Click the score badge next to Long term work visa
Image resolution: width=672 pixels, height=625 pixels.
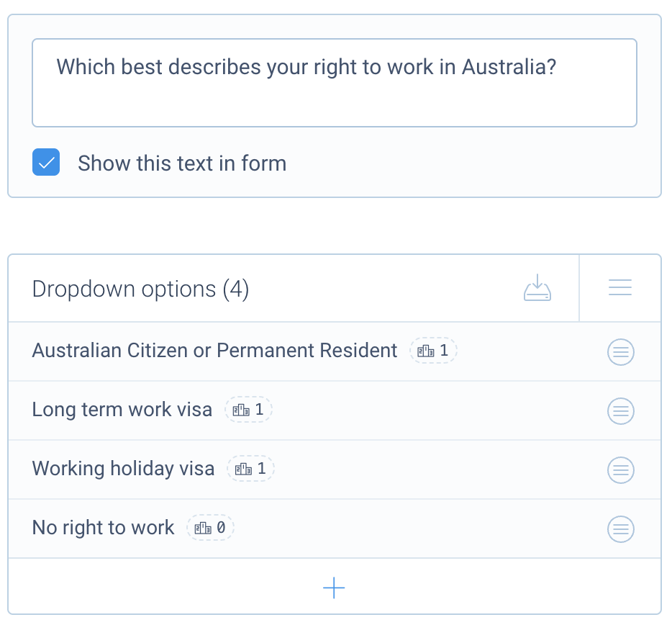(248, 409)
